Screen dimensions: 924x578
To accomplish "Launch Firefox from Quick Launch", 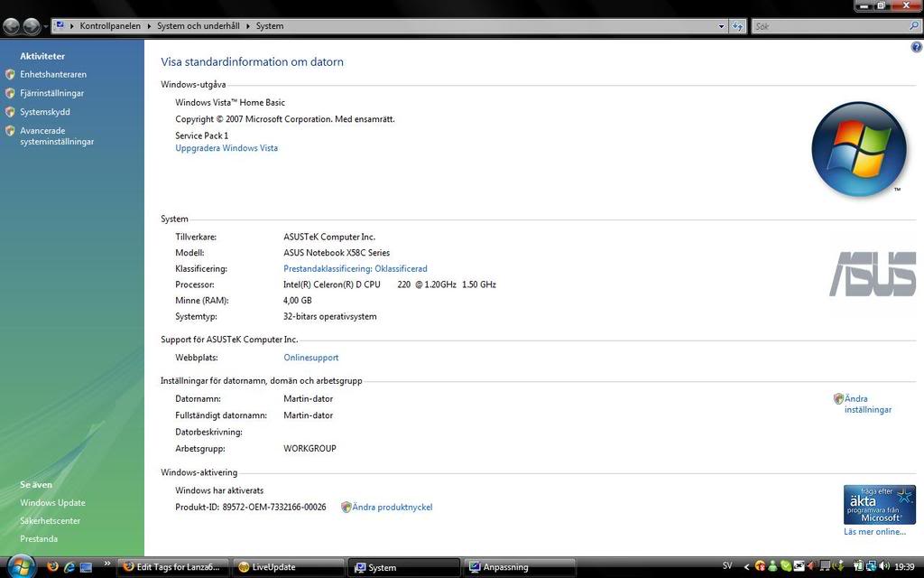I will tap(53, 567).
